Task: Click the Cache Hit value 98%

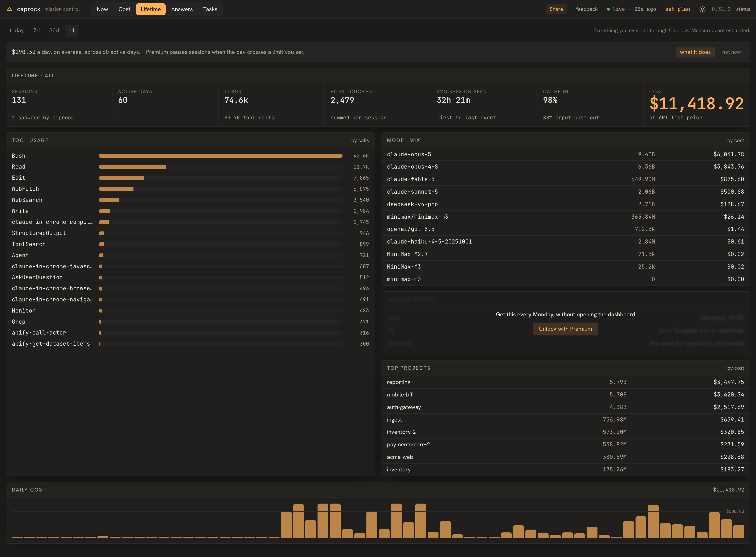Action: click(550, 100)
